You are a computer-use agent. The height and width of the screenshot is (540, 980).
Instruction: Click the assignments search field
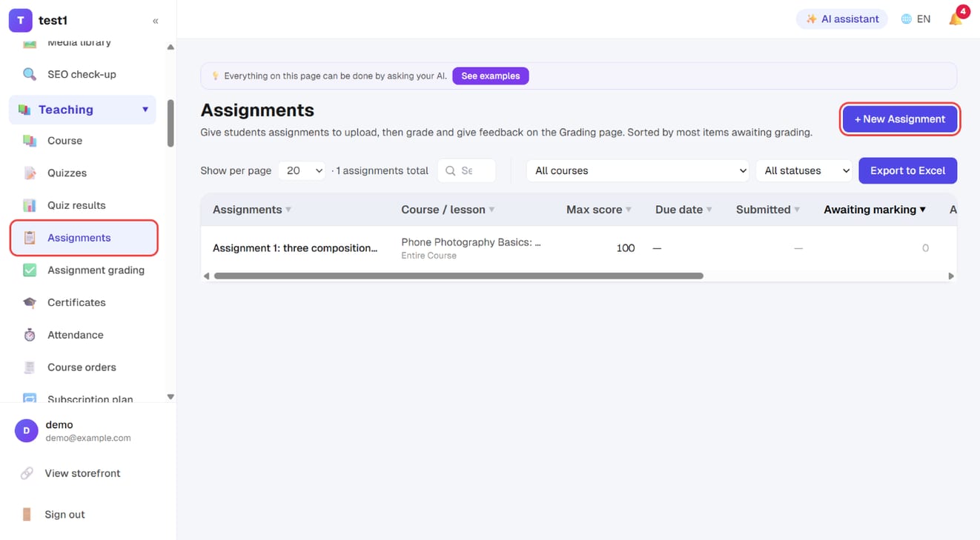tap(466, 170)
